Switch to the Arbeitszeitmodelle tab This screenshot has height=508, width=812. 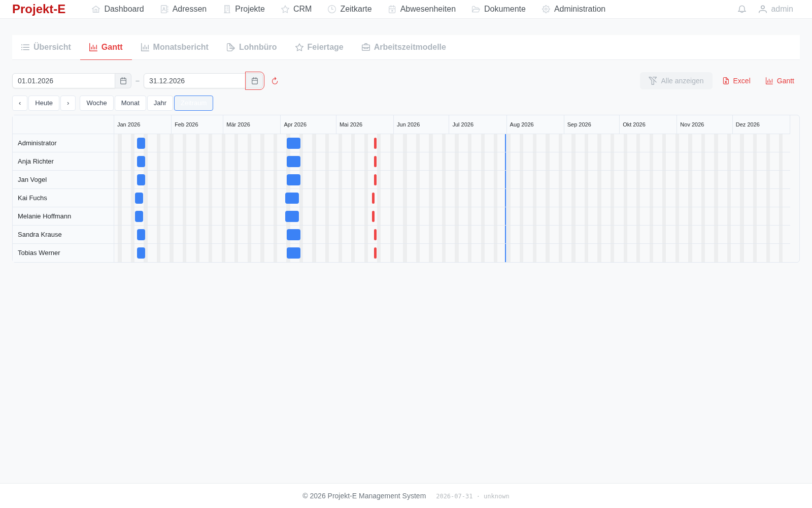pos(404,47)
